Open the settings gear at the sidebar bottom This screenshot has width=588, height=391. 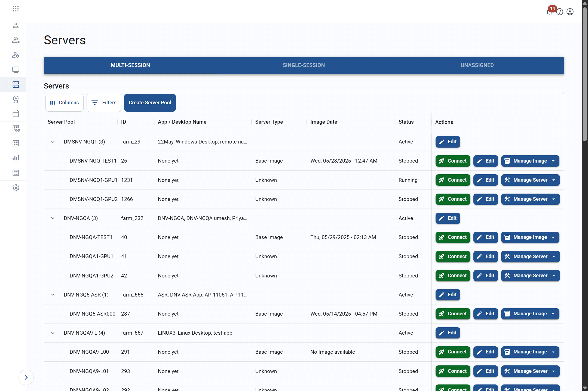16,188
